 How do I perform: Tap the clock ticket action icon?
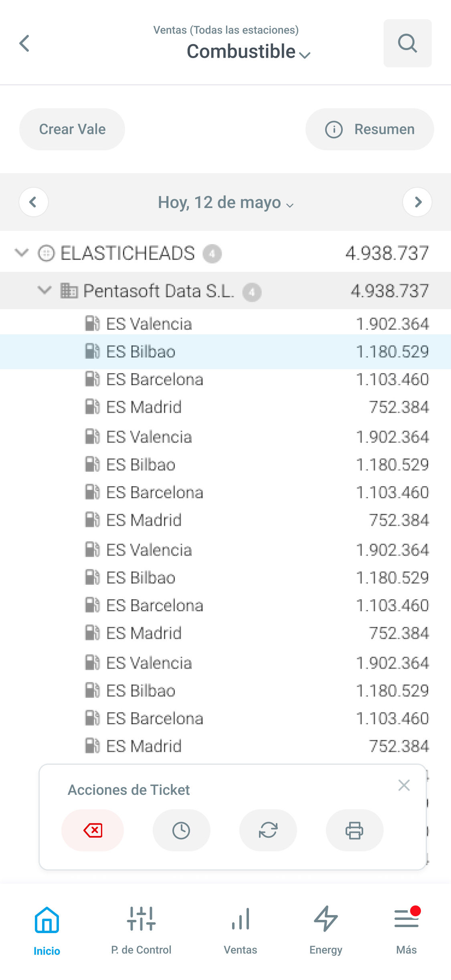click(181, 830)
